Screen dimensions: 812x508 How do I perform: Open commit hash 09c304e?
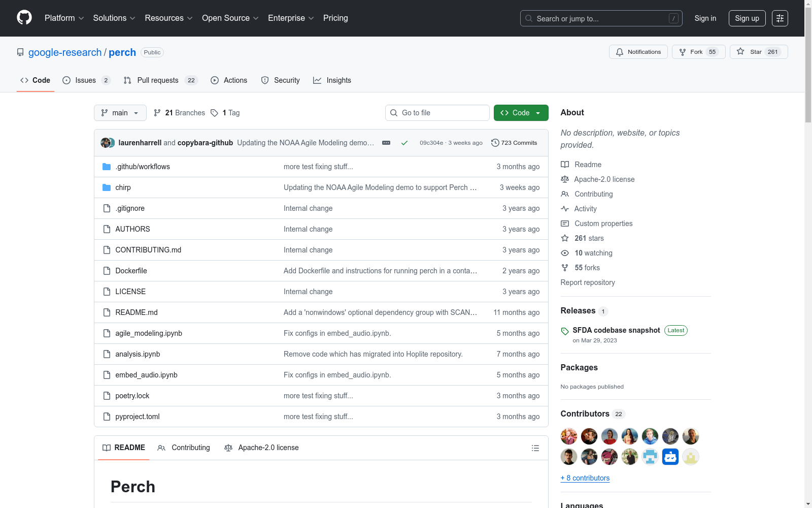431,143
